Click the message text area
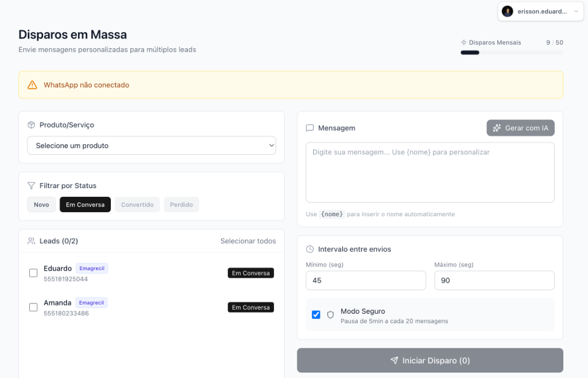This screenshot has width=588, height=378. (430, 173)
